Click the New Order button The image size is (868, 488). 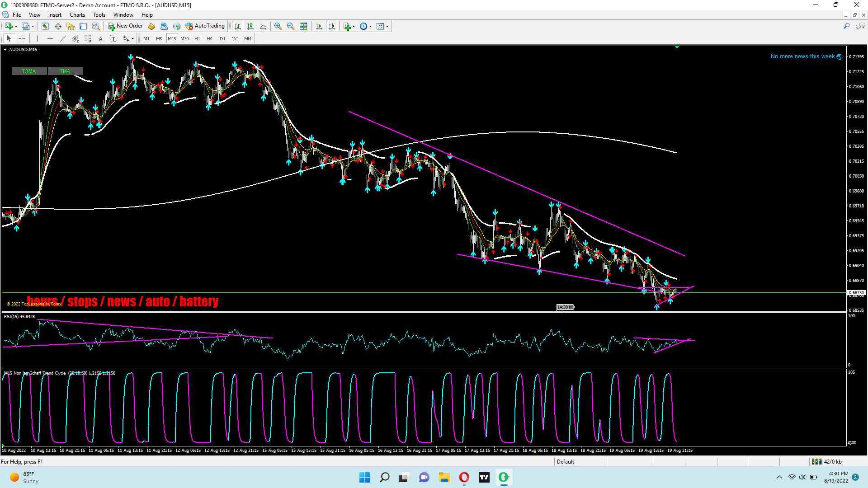(125, 26)
